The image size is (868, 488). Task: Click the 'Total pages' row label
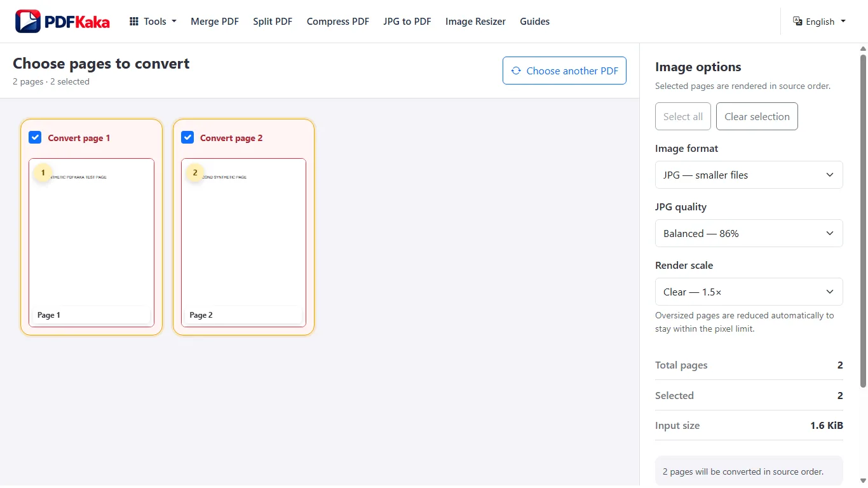pyautogui.click(x=681, y=365)
